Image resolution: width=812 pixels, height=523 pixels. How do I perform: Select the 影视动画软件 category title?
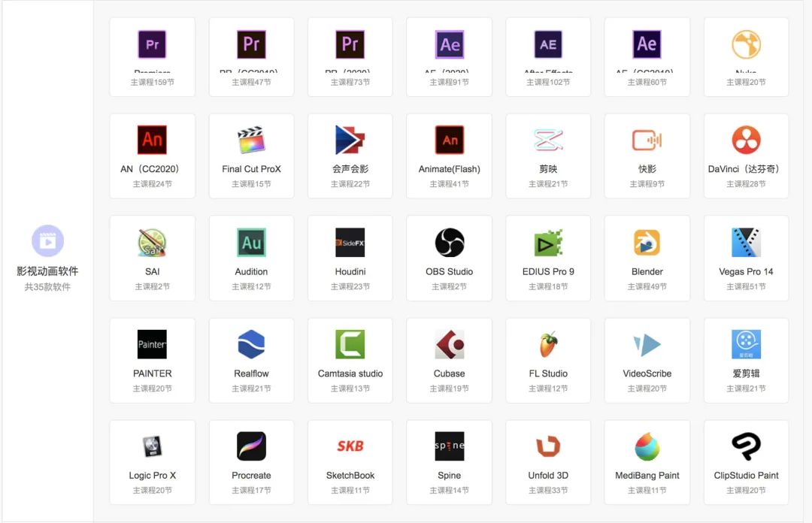(47, 271)
